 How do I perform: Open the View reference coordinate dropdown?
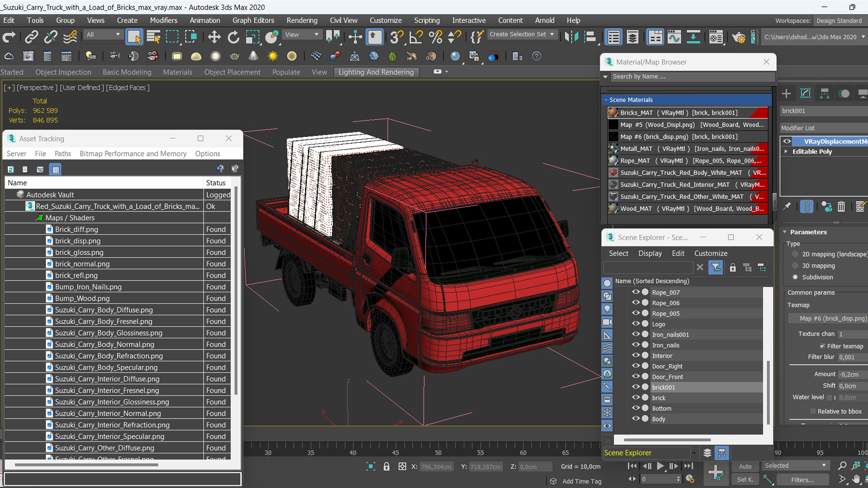[302, 35]
